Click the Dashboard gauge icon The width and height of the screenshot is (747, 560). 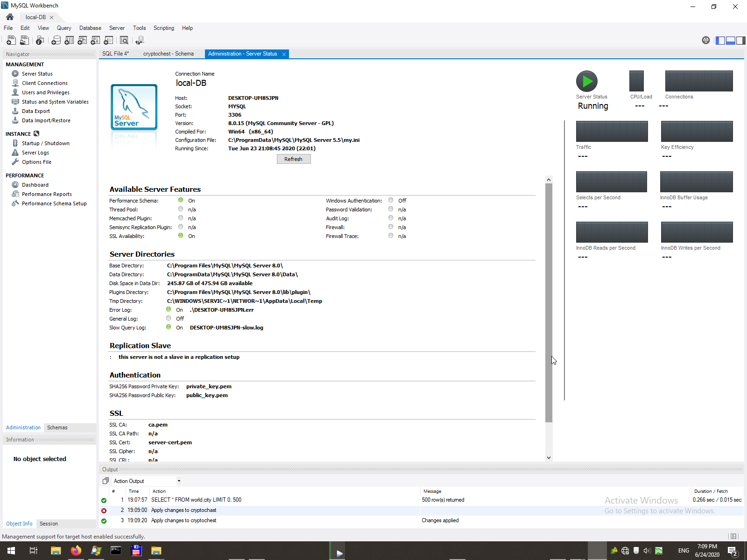tap(15, 185)
